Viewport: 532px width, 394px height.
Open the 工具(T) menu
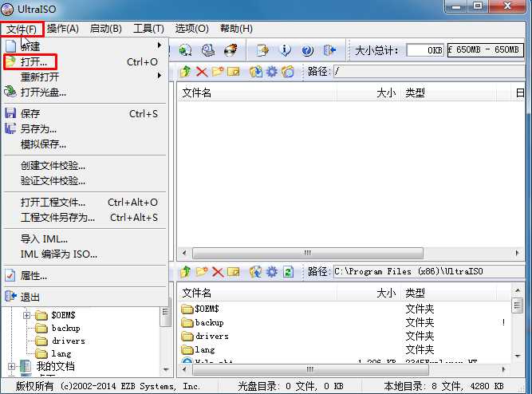[148, 29]
